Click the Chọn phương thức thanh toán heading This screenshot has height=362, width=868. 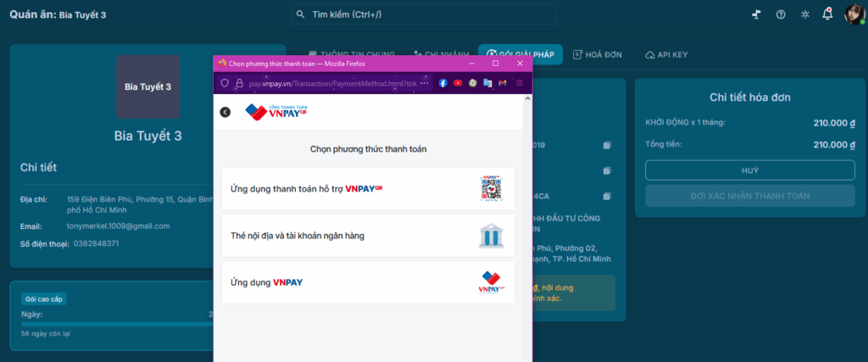[x=368, y=149]
